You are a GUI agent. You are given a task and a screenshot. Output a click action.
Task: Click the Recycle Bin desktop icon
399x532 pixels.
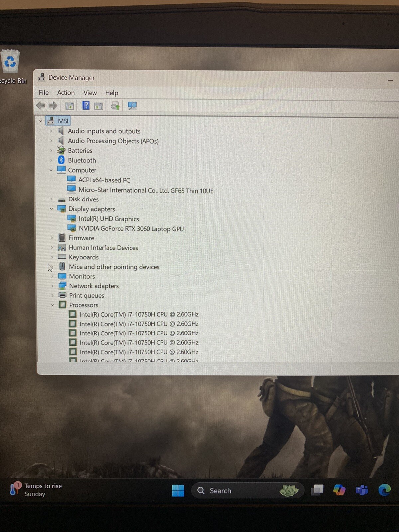coord(10,61)
